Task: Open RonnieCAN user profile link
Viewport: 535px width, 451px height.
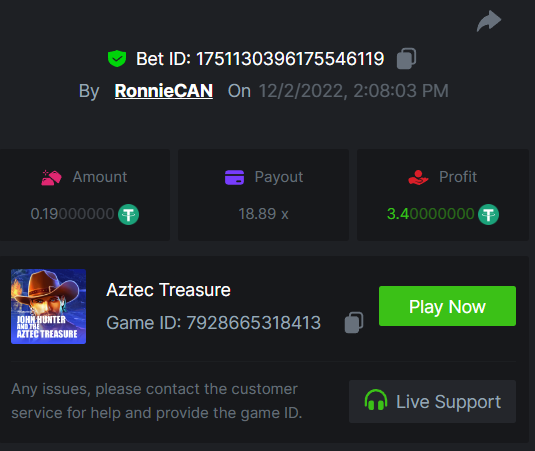Action: (x=164, y=91)
